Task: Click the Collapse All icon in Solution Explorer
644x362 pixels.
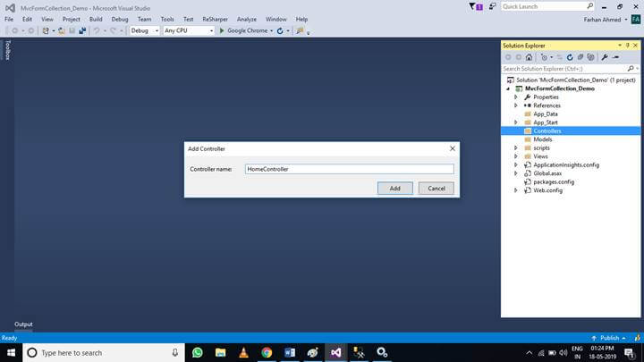Action: click(580, 57)
